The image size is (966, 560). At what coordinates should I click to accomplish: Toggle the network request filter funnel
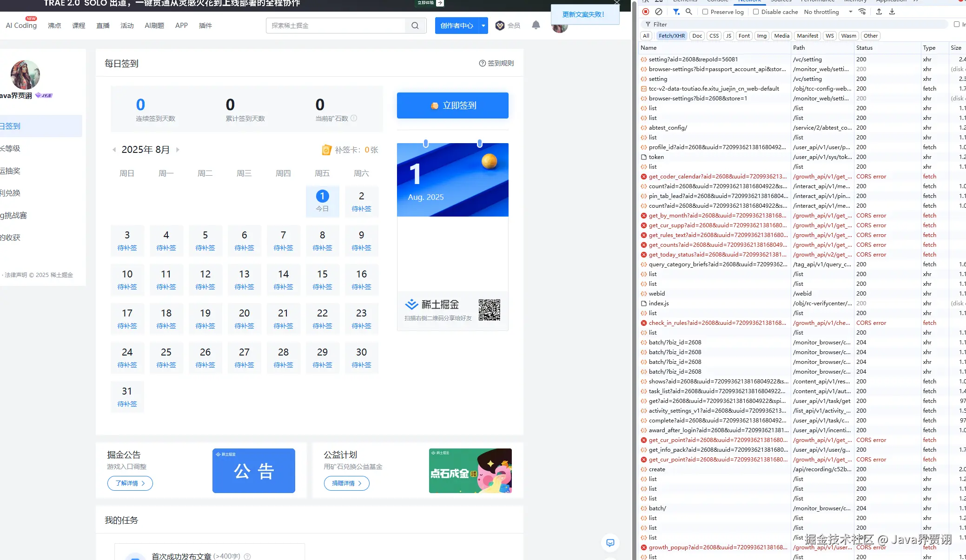pos(676,12)
